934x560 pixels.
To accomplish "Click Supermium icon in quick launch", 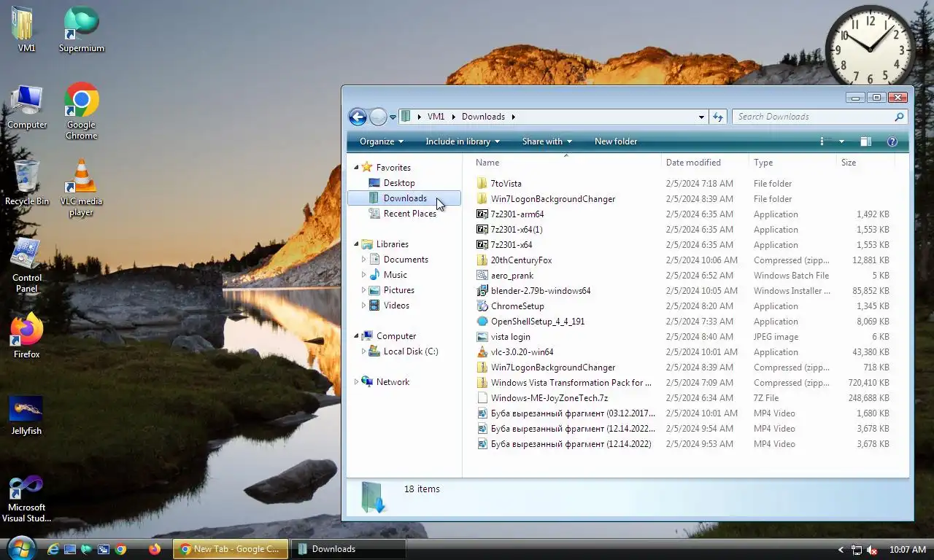I will [x=87, y=549].
